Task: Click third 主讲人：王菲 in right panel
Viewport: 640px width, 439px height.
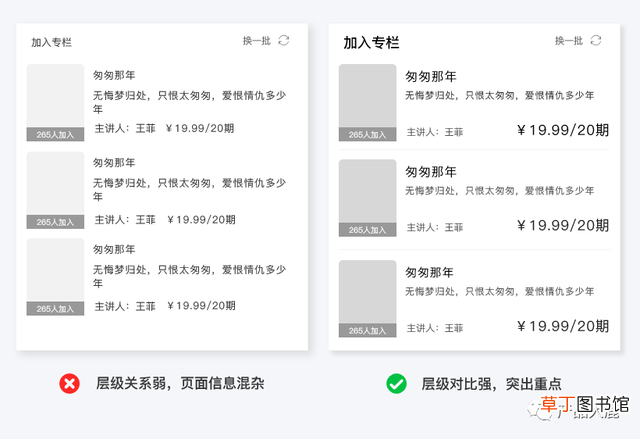Action: [x=435, y=328]
